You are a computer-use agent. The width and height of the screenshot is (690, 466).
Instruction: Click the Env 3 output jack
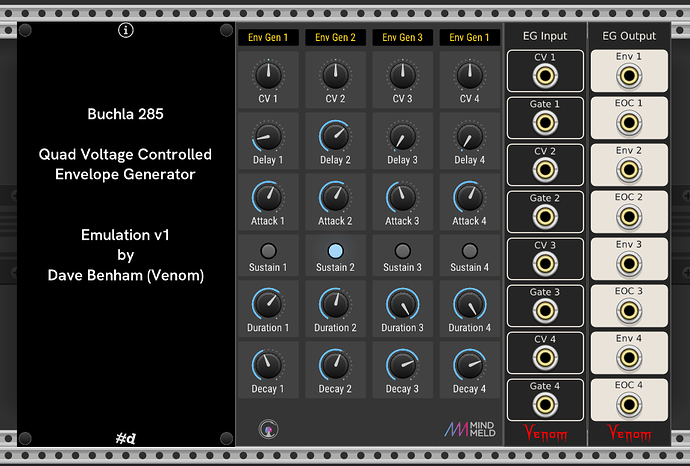tap(629, 264)
